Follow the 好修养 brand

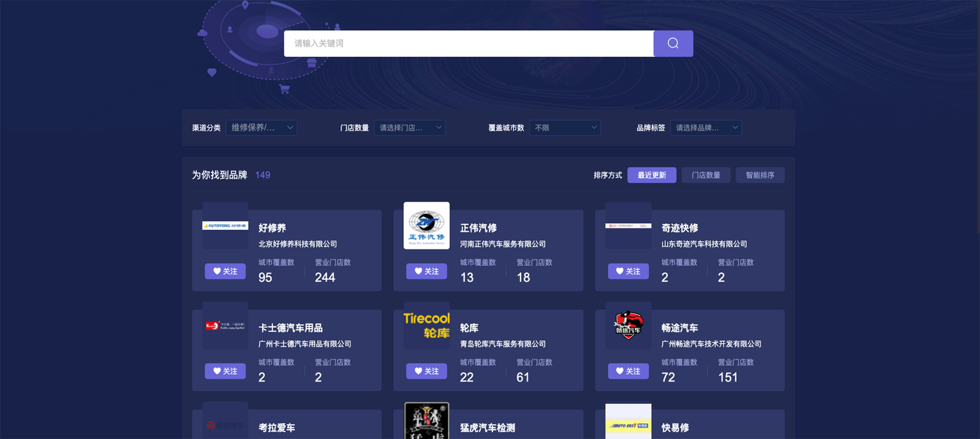coord(225,271)
